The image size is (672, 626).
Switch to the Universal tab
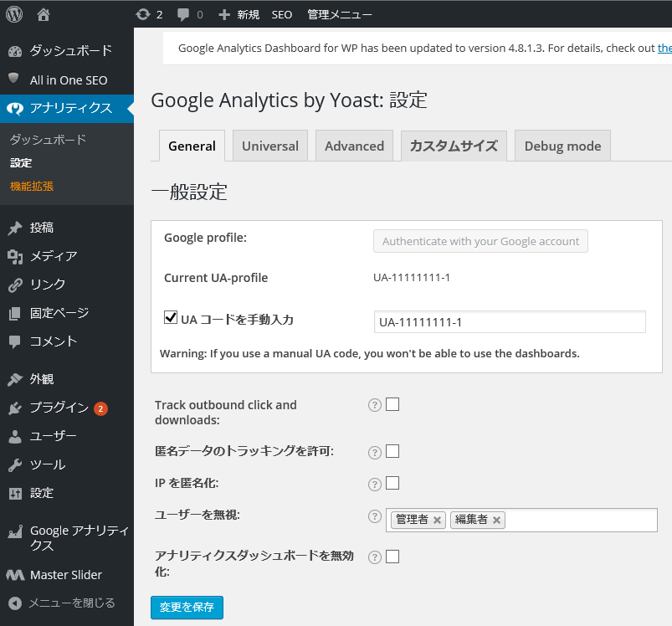coord(270,146)
